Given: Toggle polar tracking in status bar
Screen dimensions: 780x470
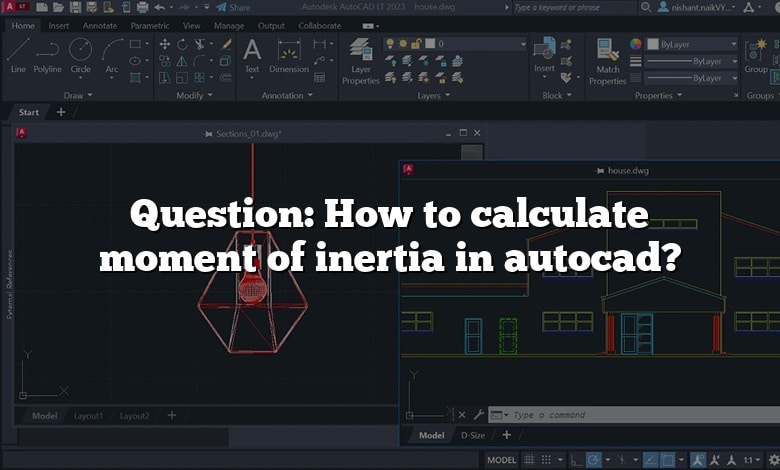Looking at the screenshot, I should tap(593, 460).
